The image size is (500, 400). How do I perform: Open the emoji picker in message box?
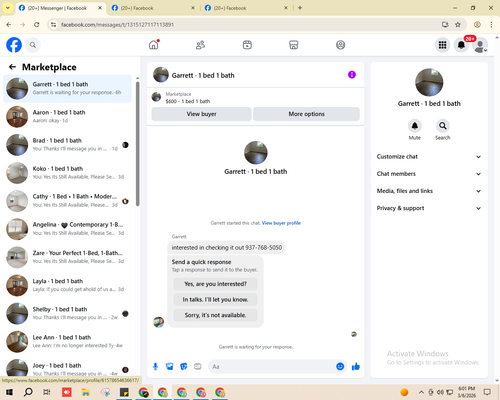340,367
